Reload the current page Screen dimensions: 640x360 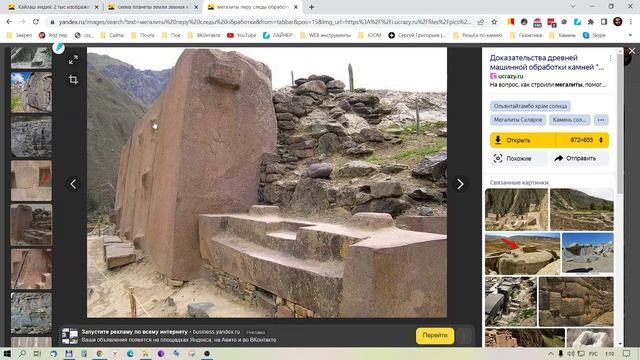tap(36, 22)
